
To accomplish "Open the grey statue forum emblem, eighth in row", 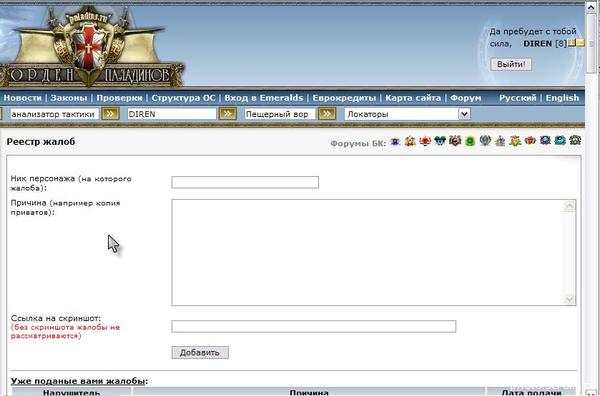I will [x=500, y=141].
